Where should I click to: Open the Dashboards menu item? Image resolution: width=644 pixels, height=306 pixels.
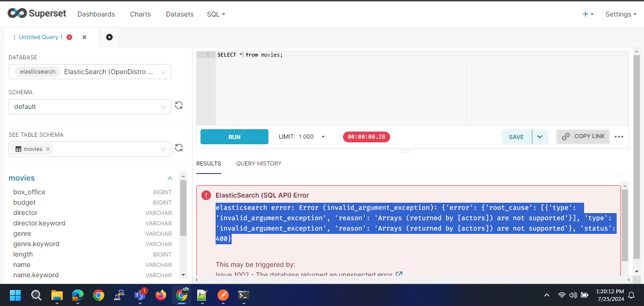pos(96,14)
